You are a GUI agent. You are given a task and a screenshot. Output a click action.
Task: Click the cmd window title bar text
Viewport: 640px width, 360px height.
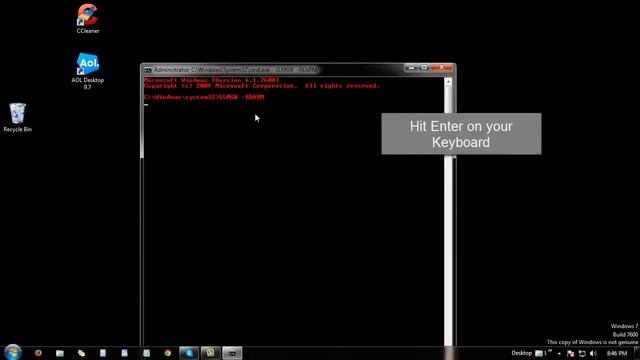point(236,70)
